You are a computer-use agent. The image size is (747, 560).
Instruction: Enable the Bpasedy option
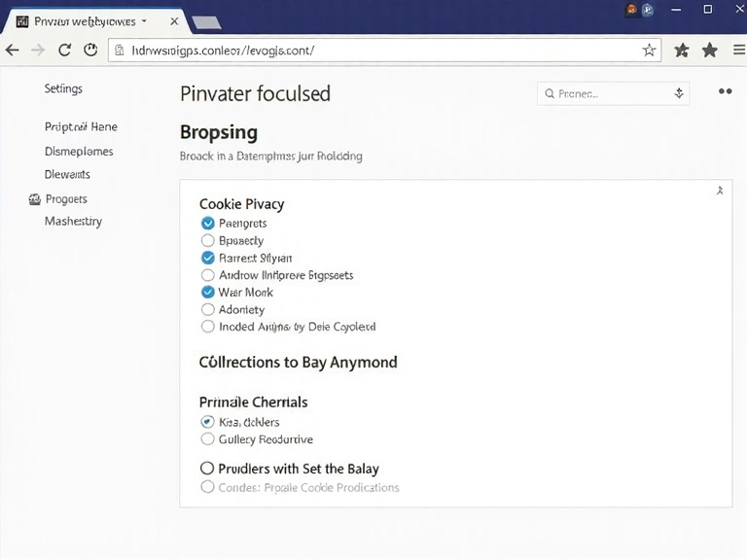[x=208, y=240]
